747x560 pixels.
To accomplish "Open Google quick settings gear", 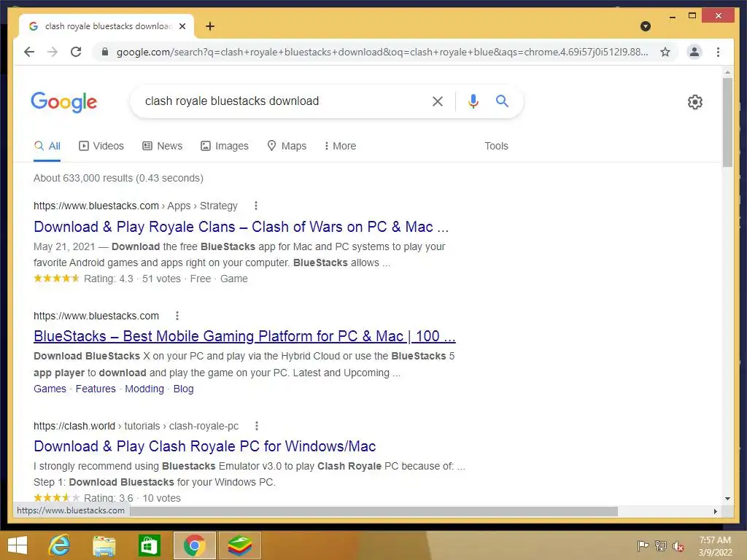I will [695, 102].
